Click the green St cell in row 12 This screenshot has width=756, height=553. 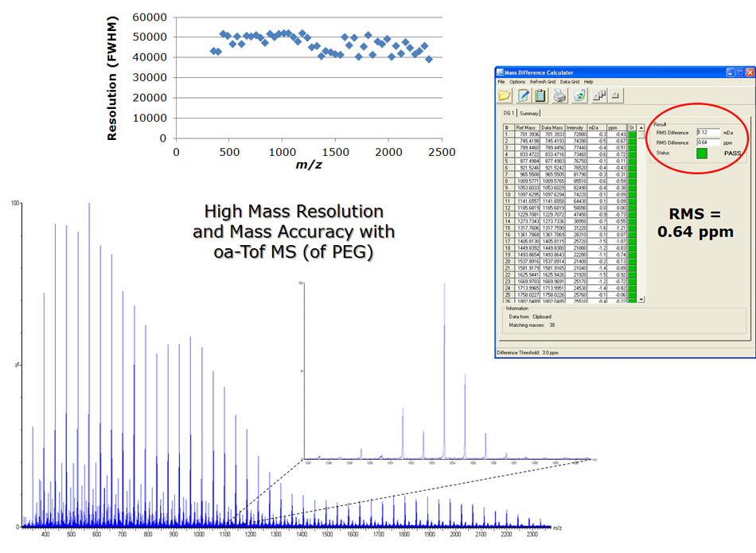point(632,208)
